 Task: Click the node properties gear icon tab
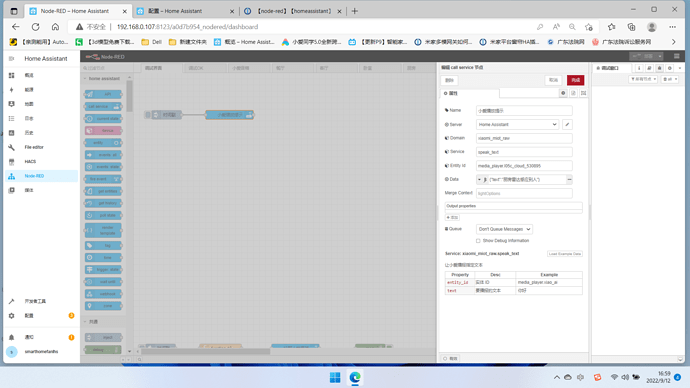coord(563,93)
